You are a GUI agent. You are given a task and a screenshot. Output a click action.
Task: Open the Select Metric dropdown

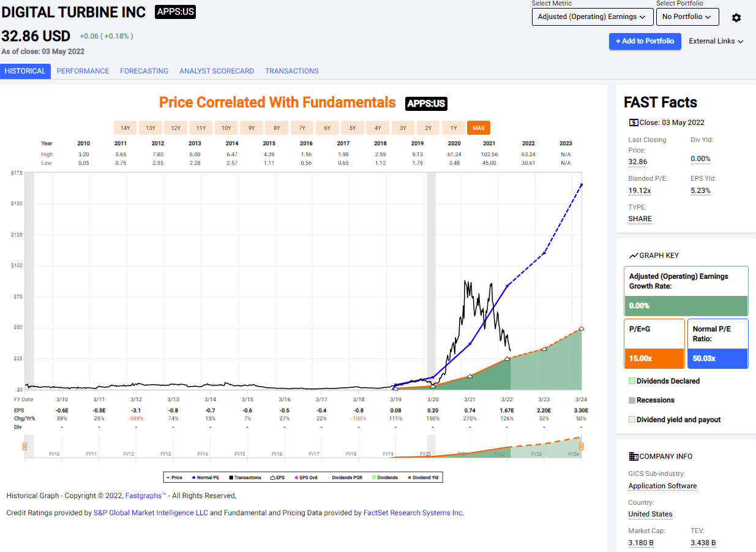click(x=592, y=17)
